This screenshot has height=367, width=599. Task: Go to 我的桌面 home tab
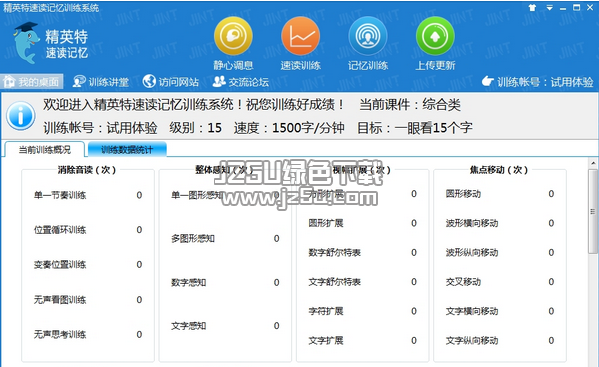[32, 82]
